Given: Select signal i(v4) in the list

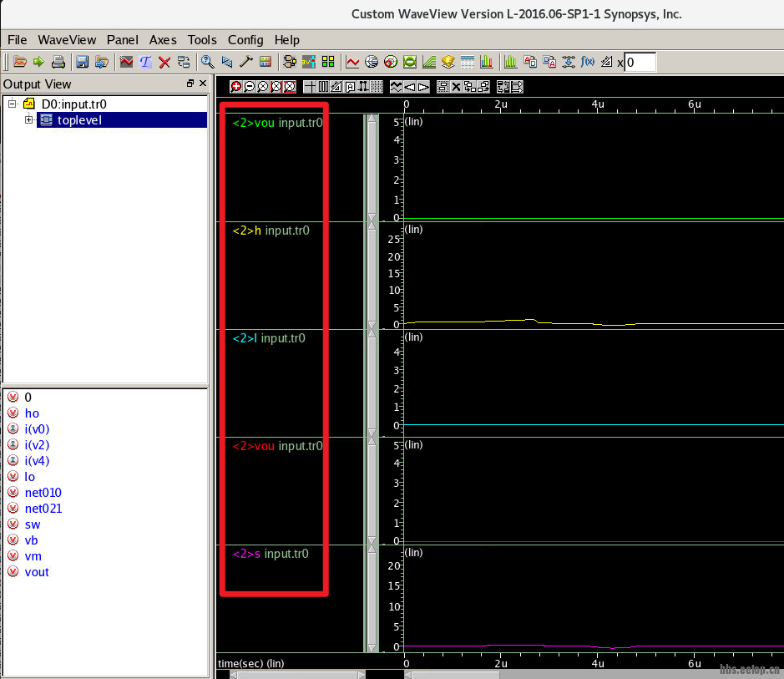Looking at the screenshot, I should [x=37, y=461].
